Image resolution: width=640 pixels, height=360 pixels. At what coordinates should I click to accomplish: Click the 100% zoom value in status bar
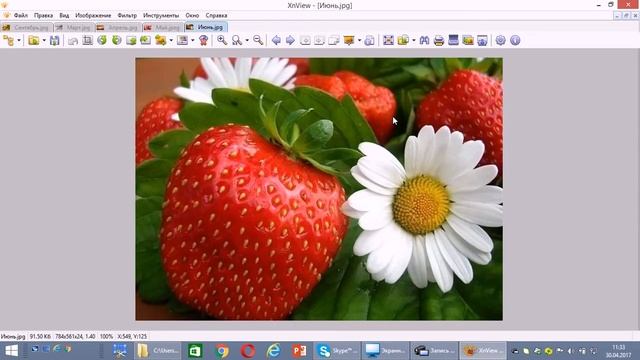(x=107, y=337)
